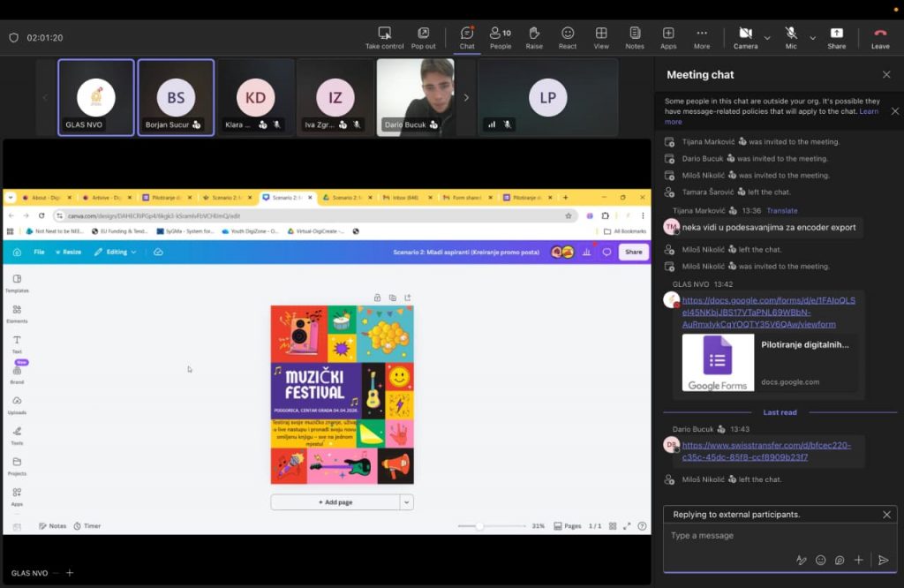Click the red Leave meeting button
This screenshot has height=588, width=904.
(x=880, y=37)
